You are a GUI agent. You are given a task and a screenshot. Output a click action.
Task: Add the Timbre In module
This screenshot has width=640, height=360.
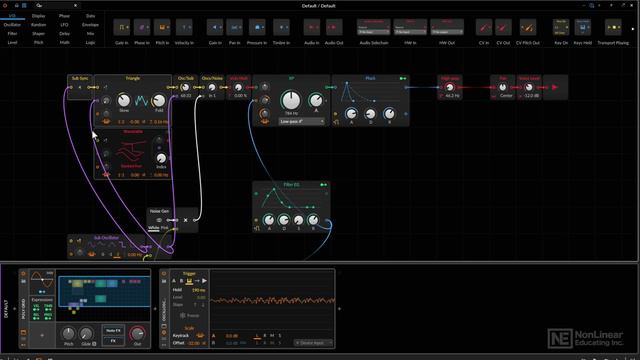click(x=281, y=27)
